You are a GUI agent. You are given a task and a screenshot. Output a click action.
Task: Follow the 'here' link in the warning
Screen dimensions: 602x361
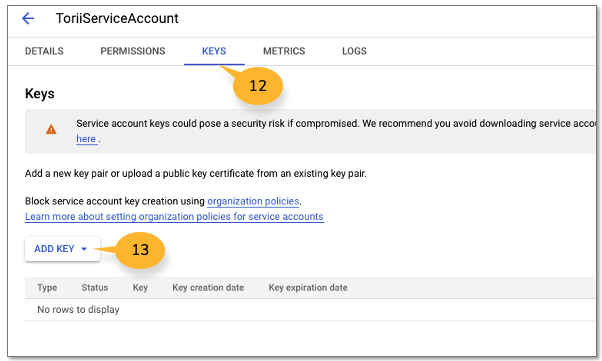(86, 139)
